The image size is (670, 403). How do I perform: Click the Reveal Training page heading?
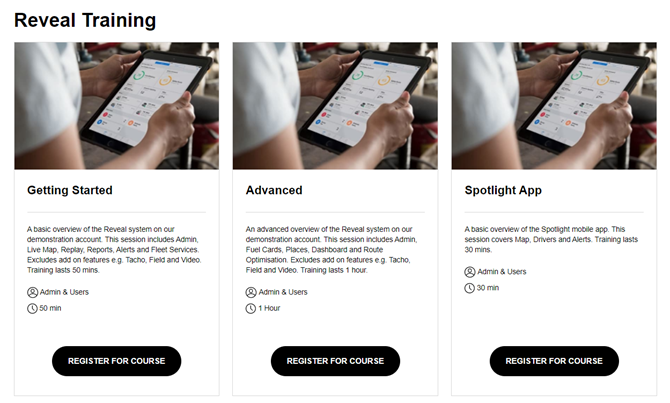click(85, 21)
